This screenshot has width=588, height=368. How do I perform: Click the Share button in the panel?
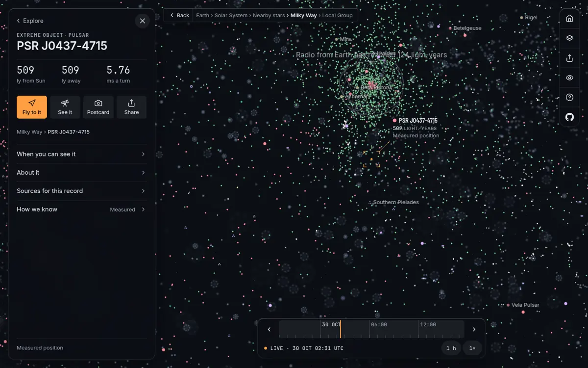point(131,107)
